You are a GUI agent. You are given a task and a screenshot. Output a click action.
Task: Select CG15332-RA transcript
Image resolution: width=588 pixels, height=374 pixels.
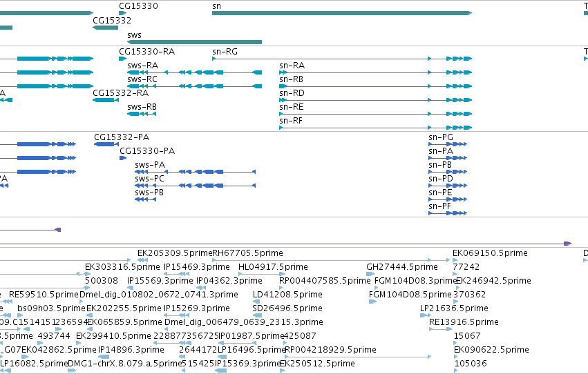pos(106,100)
